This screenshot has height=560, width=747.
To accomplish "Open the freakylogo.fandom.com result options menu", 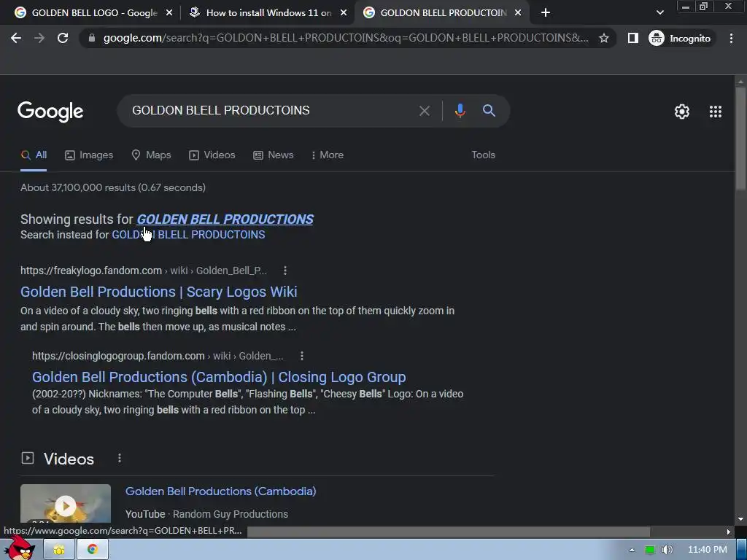I will tap(285, 271).
